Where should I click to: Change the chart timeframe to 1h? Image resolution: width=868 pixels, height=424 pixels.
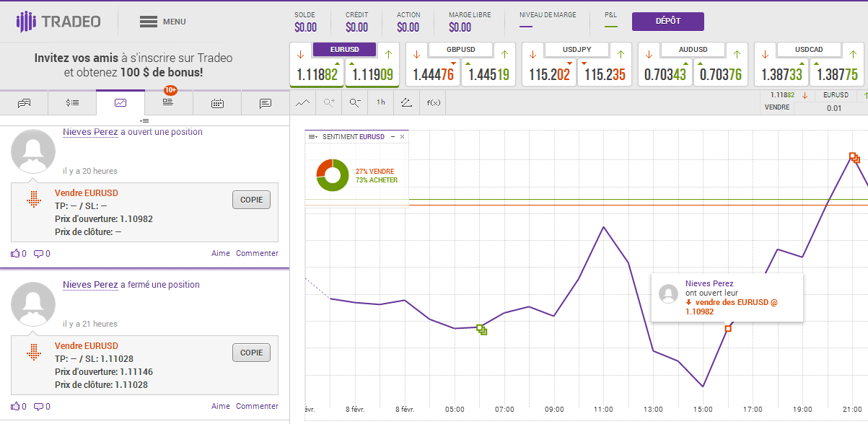point(380,102)
